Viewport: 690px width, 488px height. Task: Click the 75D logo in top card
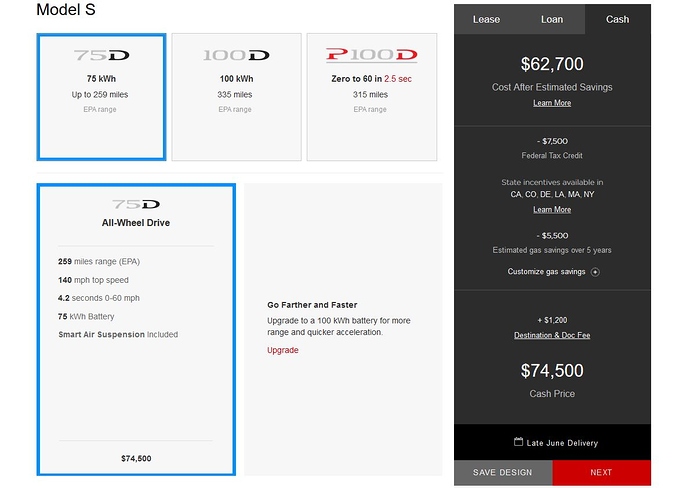point(101,56)
